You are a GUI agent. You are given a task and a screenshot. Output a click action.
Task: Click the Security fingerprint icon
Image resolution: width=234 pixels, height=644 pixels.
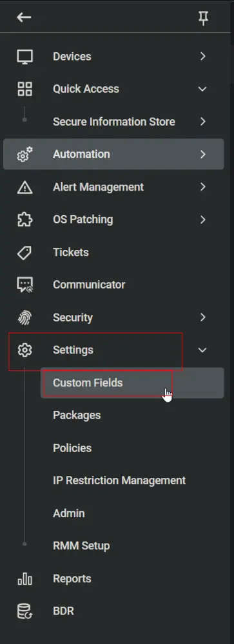[x=24, y=317]
